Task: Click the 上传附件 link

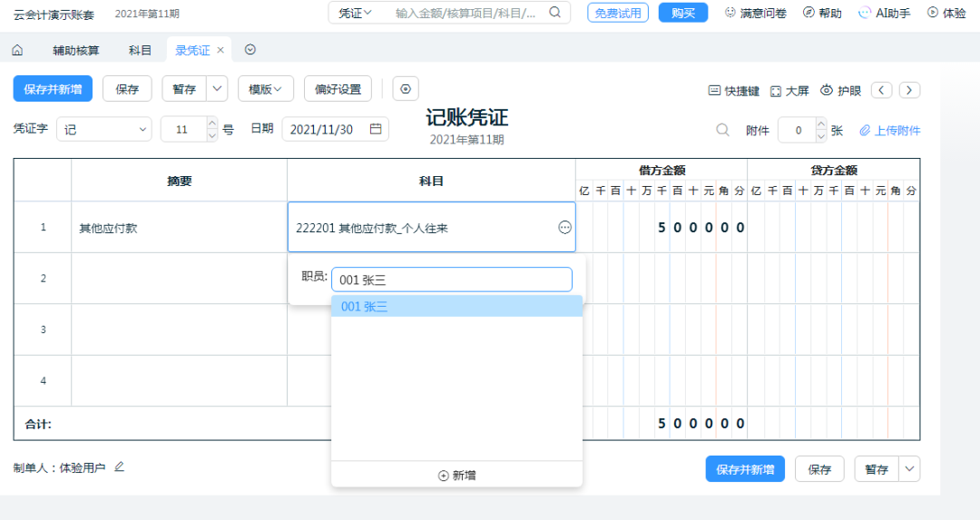Action: (x=889, y=131)
